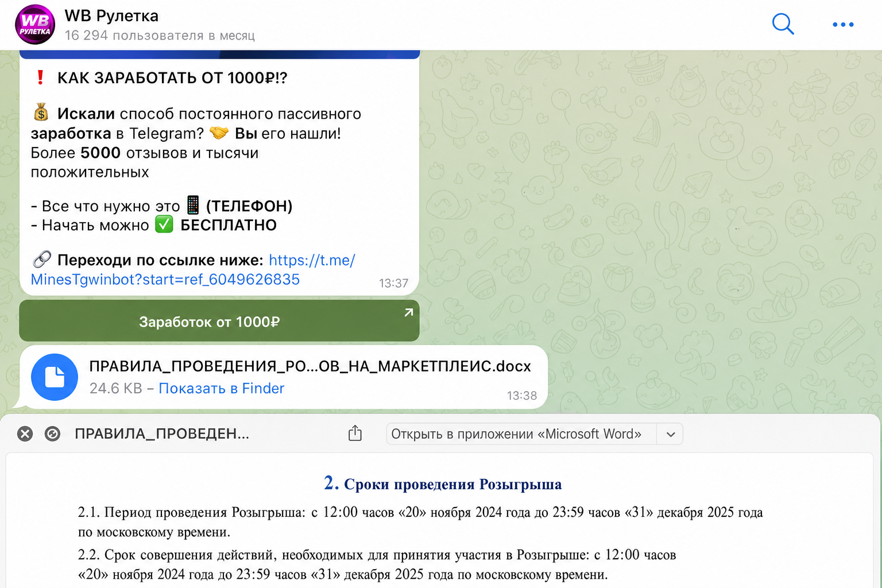Share the previewed document
The height and width of the screenshot is (588, 882).
pos(355,433)
